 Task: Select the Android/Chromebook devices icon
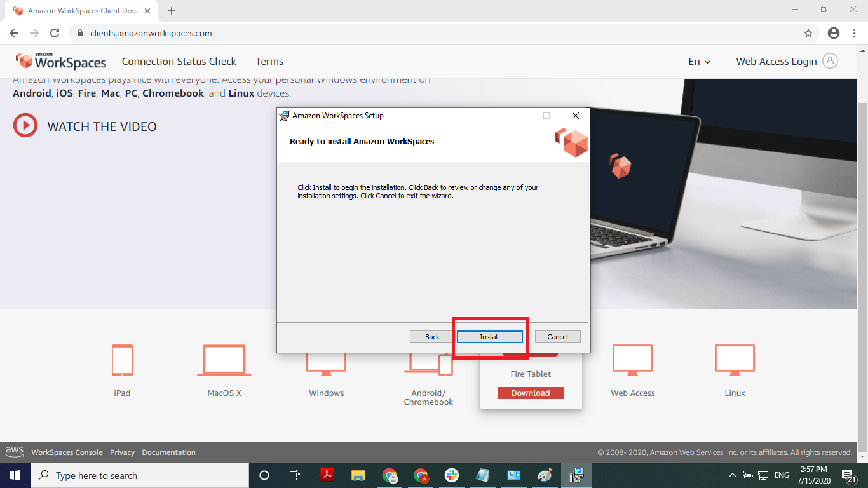coord(429,363)
